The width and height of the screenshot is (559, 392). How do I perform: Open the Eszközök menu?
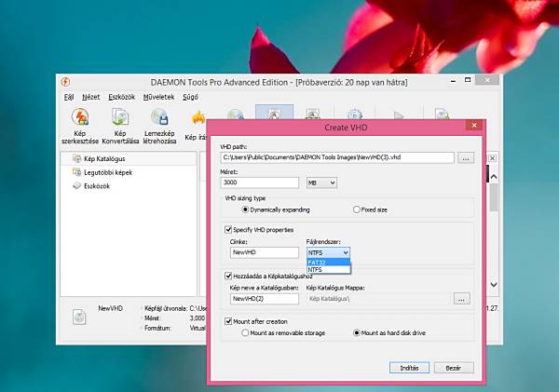pos(121,97)
